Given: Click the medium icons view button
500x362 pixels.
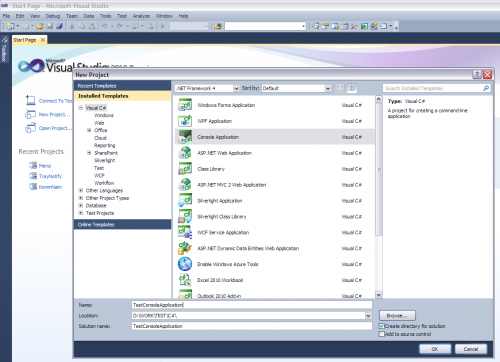Looking at the screenshot, I should tap(351, 88).
